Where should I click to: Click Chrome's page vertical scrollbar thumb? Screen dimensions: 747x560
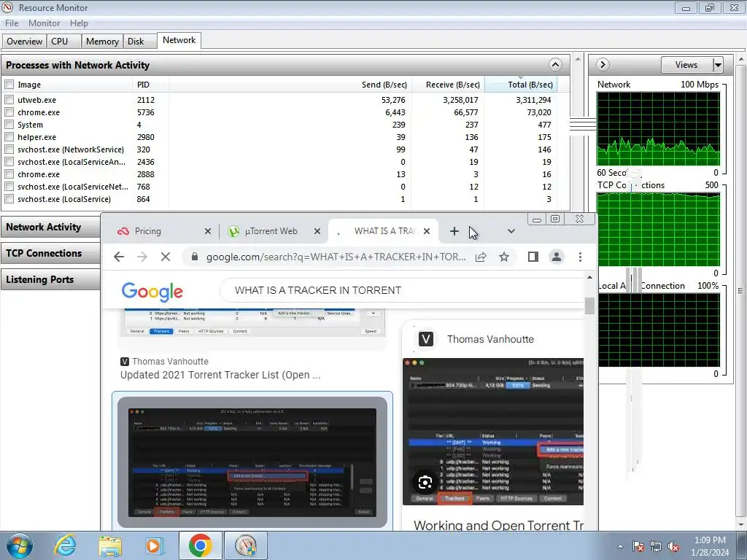(x=589, y=306)
